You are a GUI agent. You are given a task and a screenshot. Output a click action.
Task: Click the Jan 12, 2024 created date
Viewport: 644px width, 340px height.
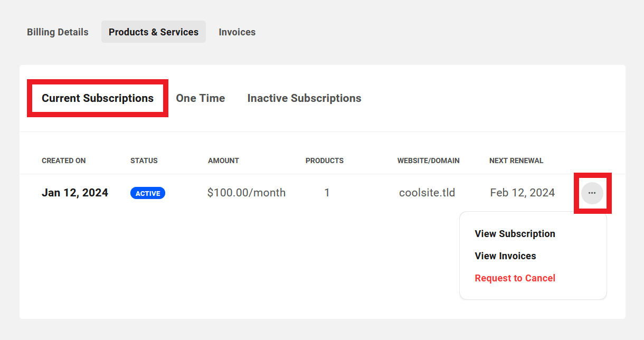coord(74,192)
